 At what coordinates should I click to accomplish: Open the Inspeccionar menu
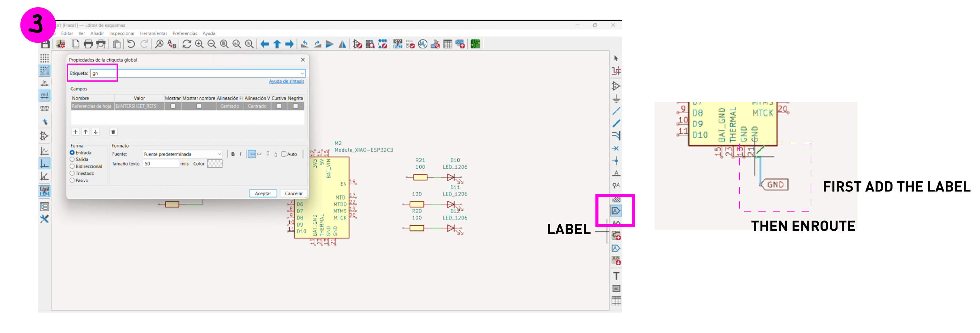pyautogui.click(x=122, y=33)
